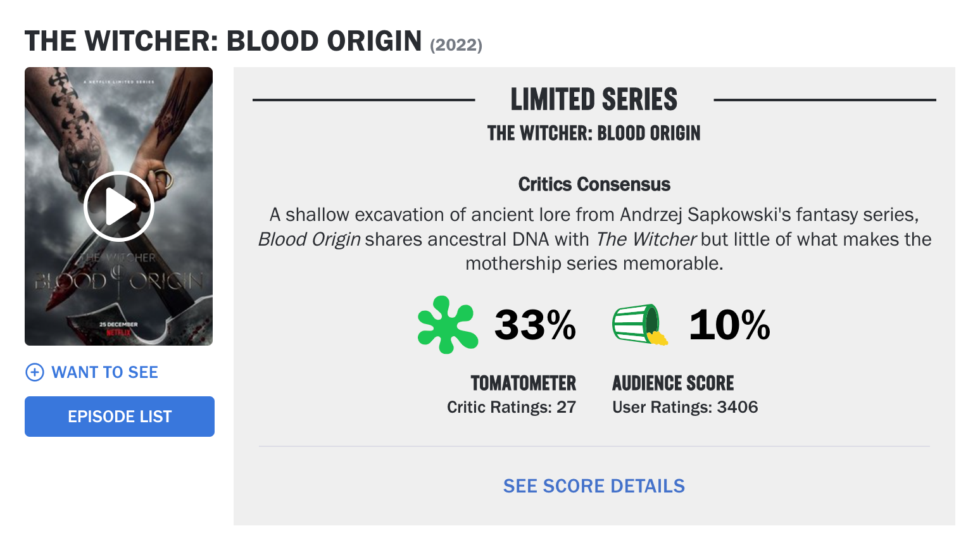This screenshot has width=980, height=552.
Task: Click the AUDIENCE SCORE label
Action: pos(673,383)
